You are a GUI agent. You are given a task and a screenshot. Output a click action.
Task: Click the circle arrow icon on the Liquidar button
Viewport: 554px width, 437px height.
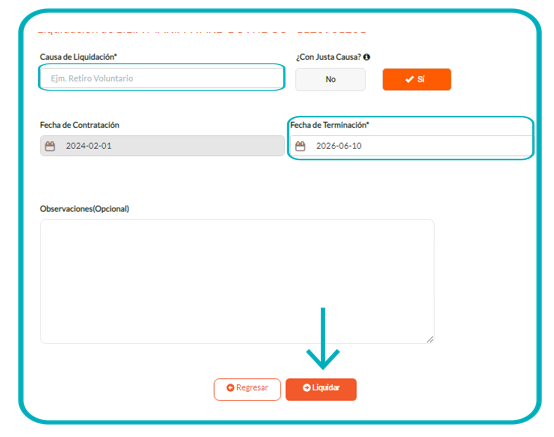[x=306, y=388]
